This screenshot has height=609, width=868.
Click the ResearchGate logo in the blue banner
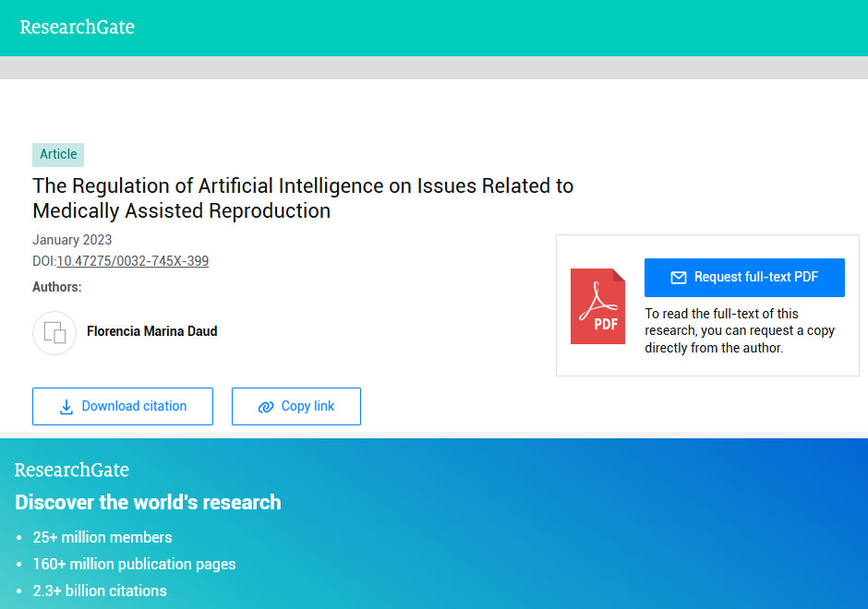click(x=72, y=470)
